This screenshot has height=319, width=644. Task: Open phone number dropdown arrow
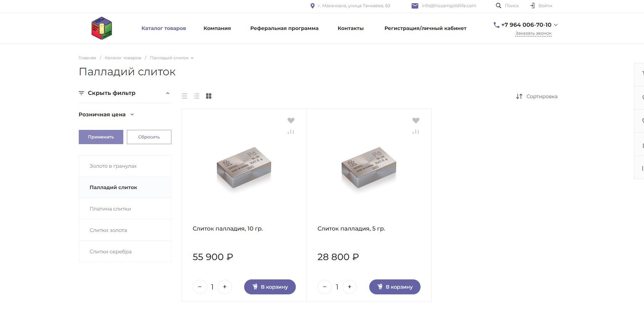pyautogui.click(x=556, y=25)
